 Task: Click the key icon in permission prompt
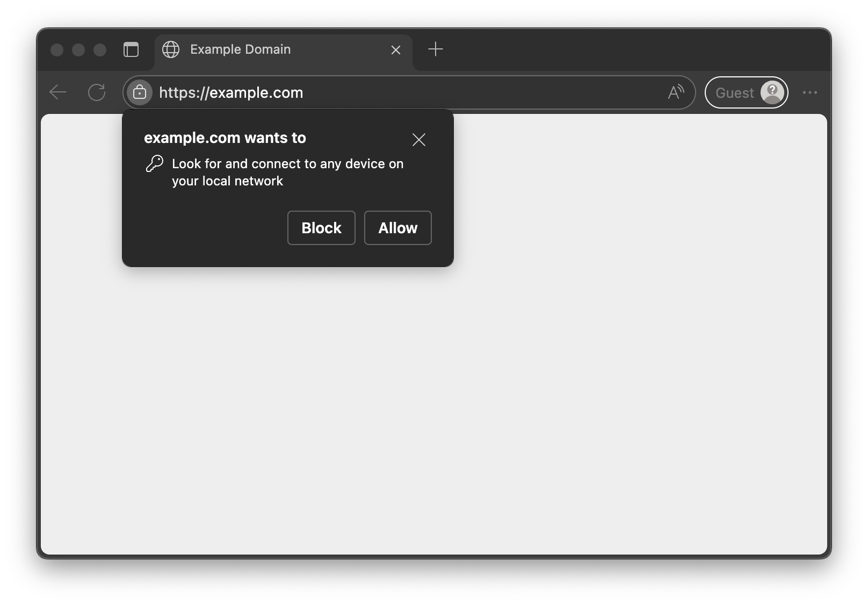tap(155, 163)
